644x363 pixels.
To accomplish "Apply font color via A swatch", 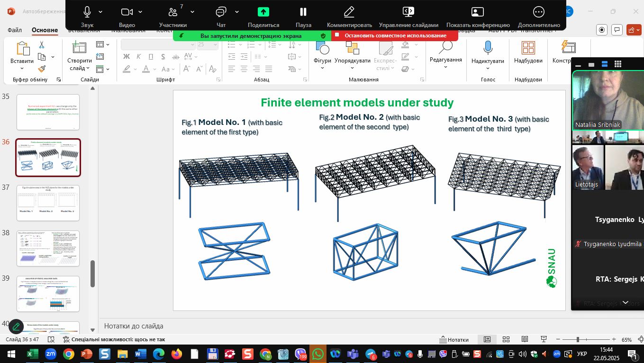I will click(x=146, y=69).
